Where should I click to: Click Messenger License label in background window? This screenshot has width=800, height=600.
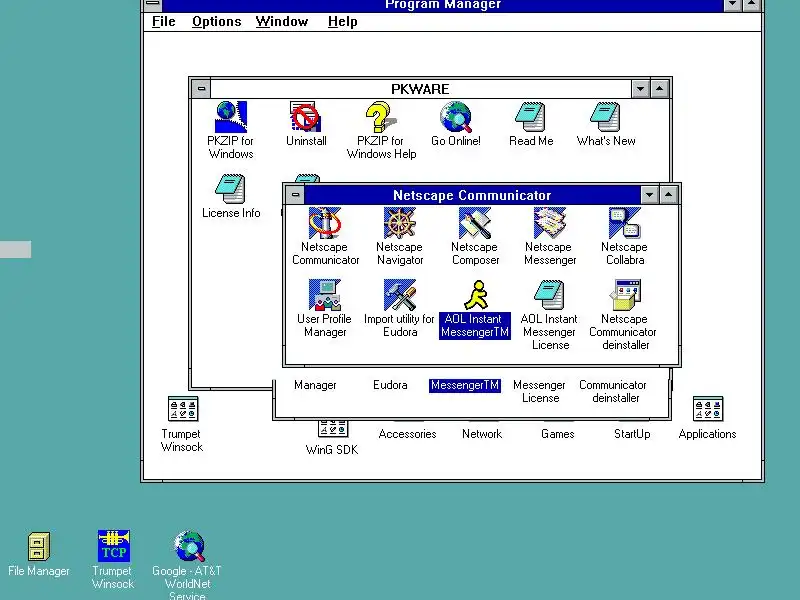(x=539, y=391)
